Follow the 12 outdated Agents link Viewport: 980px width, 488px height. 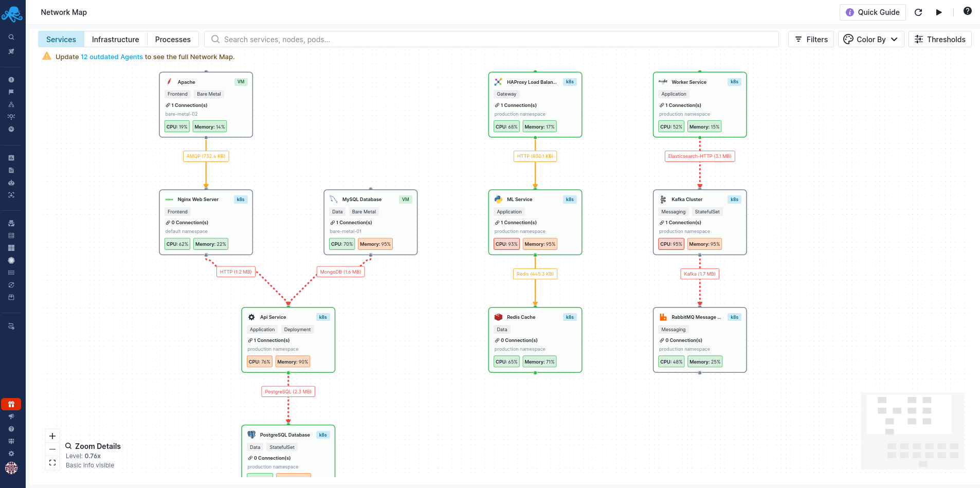(112, 57)
